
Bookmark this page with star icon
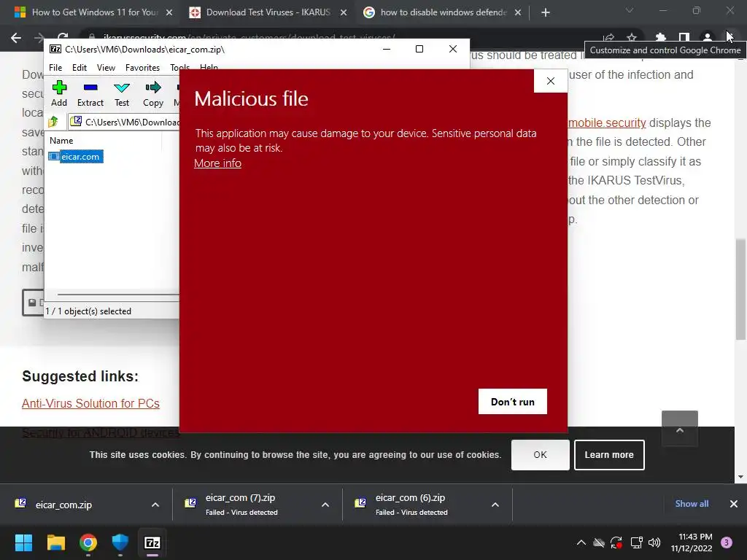[x=632, y=38]
